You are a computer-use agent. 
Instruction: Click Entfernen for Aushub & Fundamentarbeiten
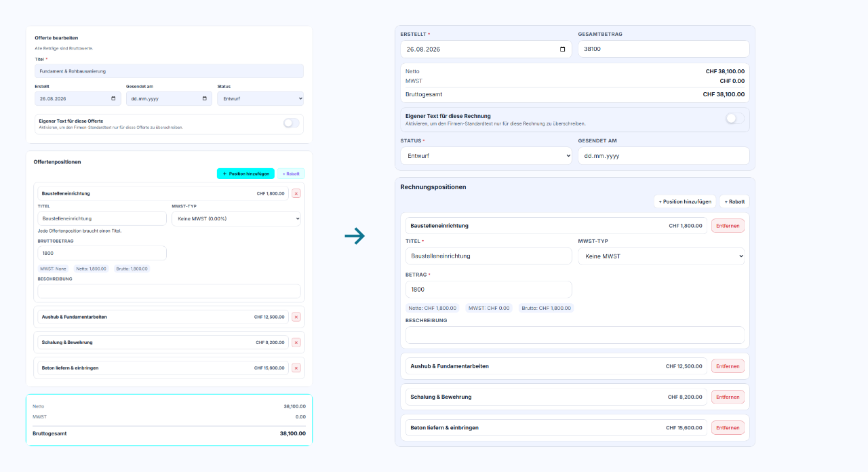pos(728,366)
